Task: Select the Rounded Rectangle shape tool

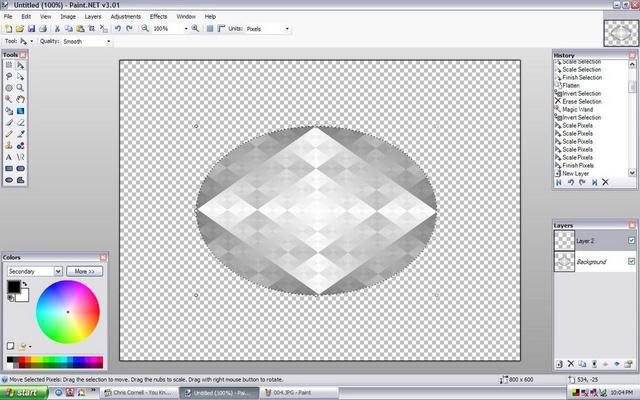Action: click(20, 168)
